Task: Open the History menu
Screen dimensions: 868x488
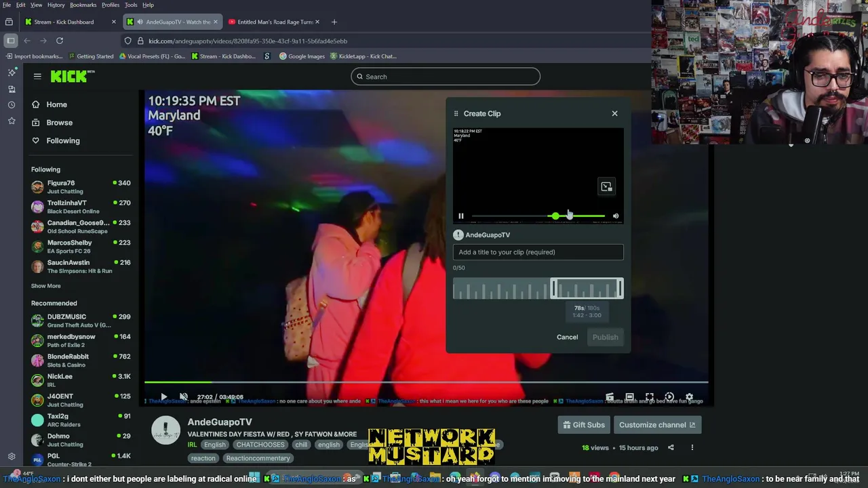Action: coord(56,5)
